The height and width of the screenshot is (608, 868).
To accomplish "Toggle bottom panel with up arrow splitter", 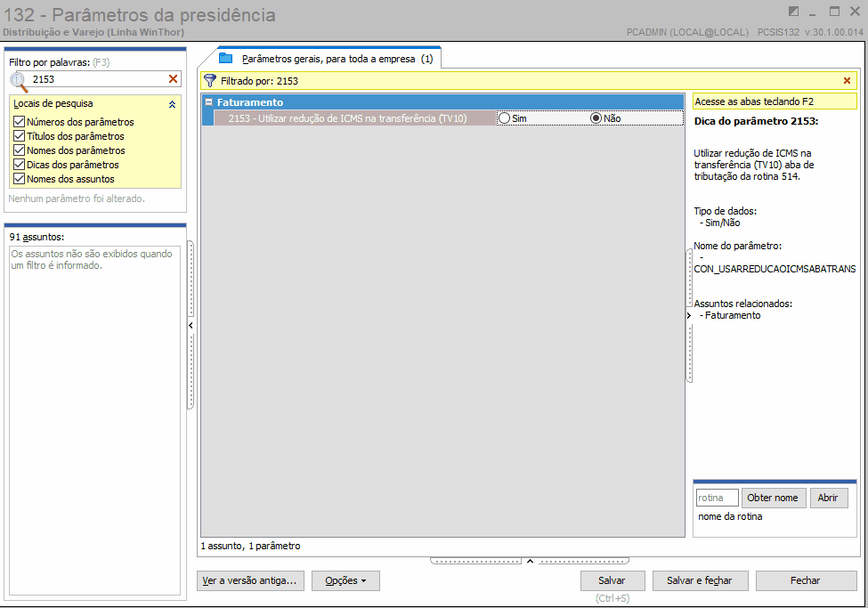I will (530, 561).
